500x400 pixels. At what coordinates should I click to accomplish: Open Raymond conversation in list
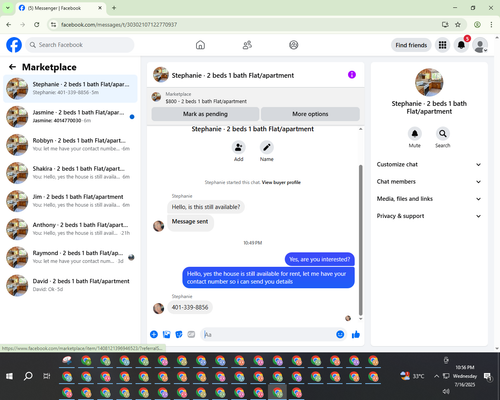tap(70, 257)
